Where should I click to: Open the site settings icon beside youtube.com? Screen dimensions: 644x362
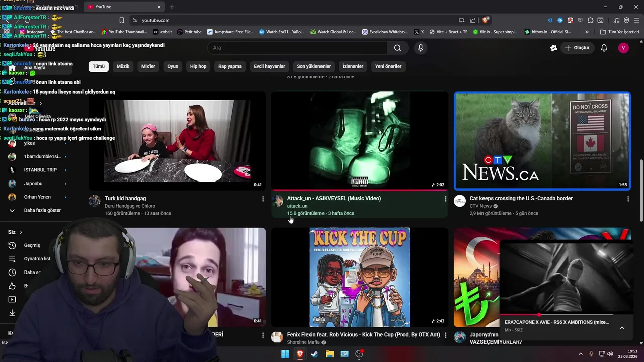click(x=134, y=20)
